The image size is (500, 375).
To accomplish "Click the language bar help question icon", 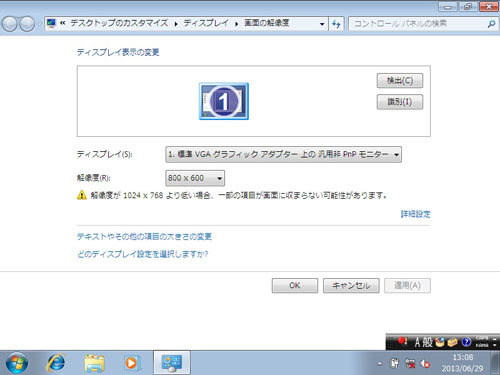I will click(x=466, y=342).
